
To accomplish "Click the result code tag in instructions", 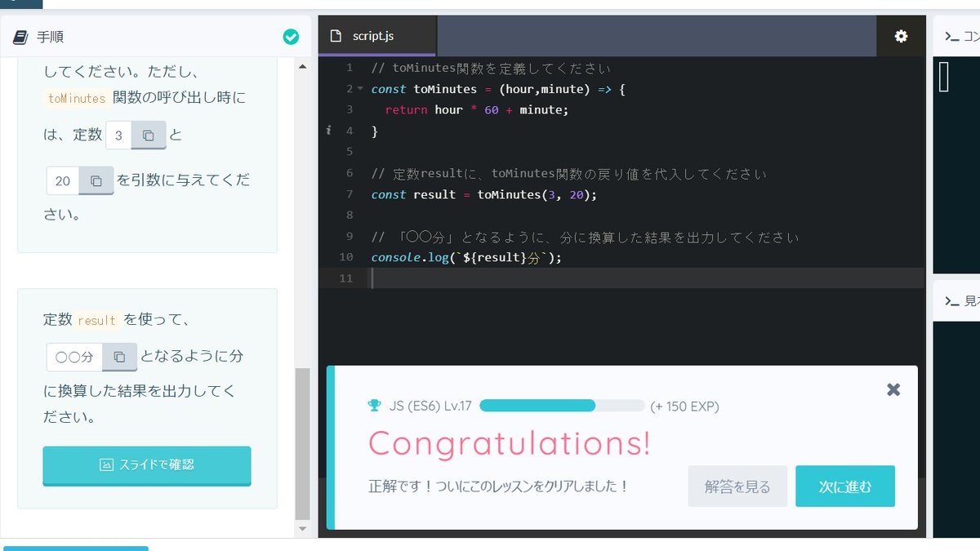I will [x=96, y=320].
